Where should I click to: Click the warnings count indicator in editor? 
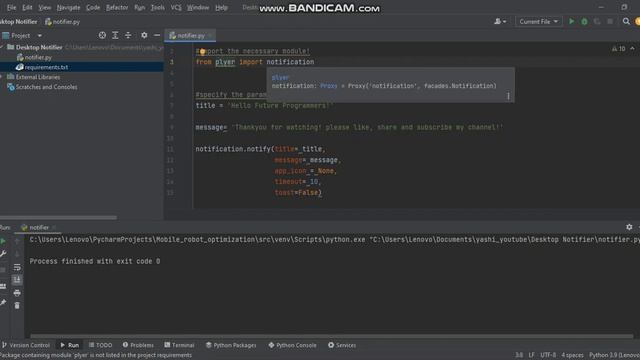(618, 49)
